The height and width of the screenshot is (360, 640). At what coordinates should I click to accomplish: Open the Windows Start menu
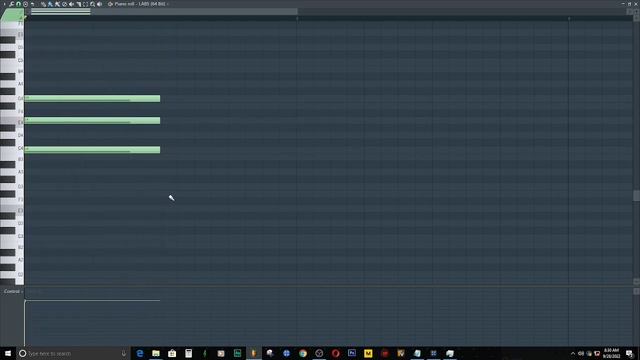[x=8, y=353]
